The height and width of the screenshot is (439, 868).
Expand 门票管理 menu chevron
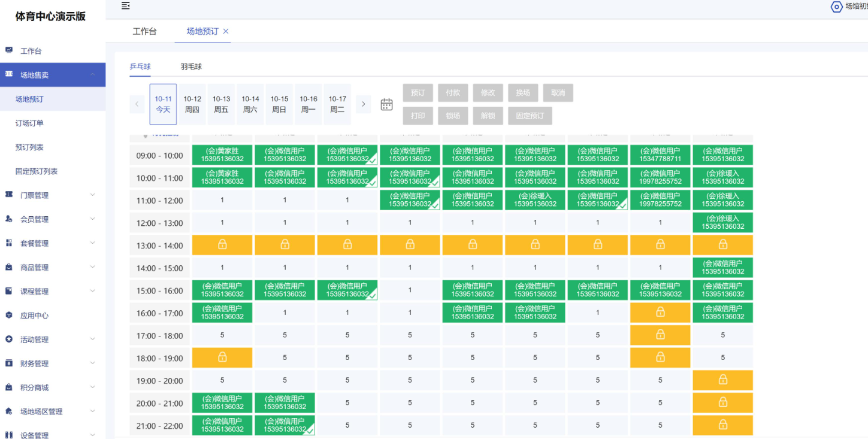93,195
